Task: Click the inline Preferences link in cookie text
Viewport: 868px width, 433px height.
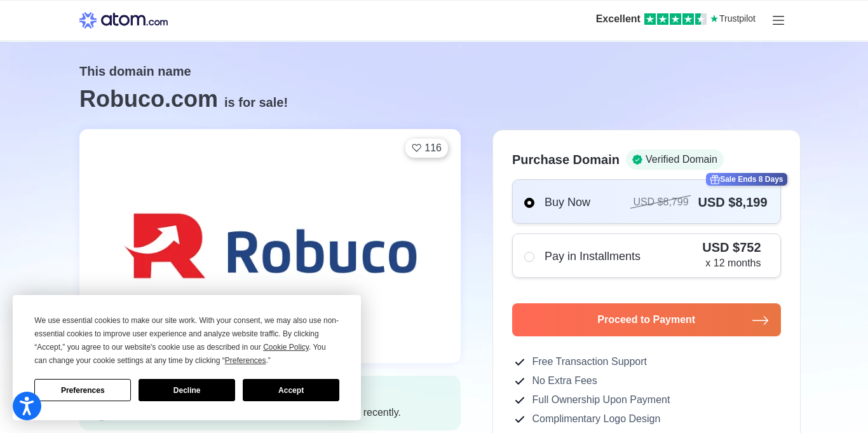Action: coord(245,361)
